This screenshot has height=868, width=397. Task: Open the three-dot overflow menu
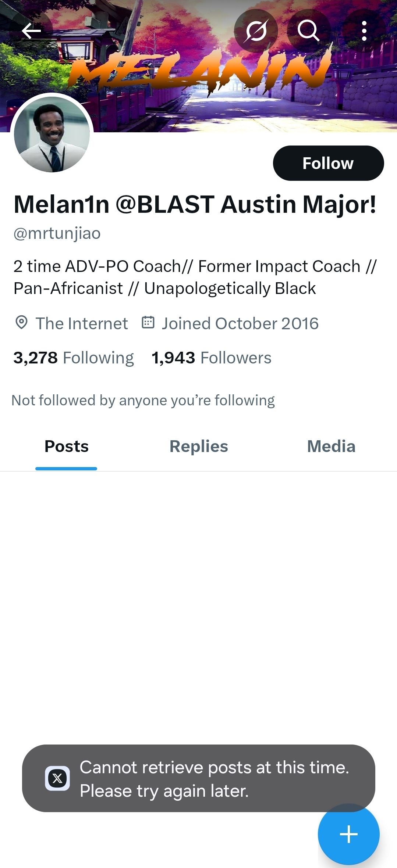364,31
